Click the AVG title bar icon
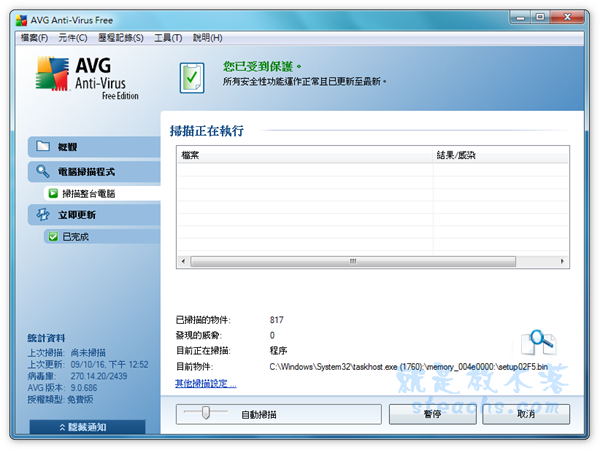600x450 pixels. click(21, 20)
